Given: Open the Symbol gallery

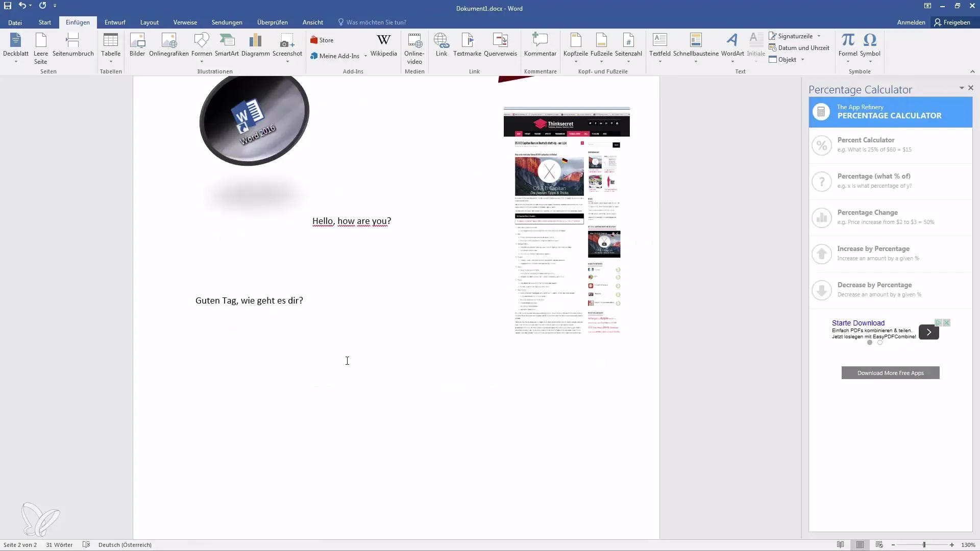Looking at the screenshot, I should click(870, 48).
